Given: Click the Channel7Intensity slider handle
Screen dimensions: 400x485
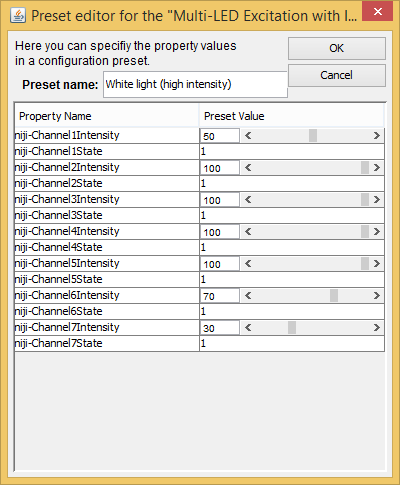Looking at the screenshot, I should tap(292, 328).
